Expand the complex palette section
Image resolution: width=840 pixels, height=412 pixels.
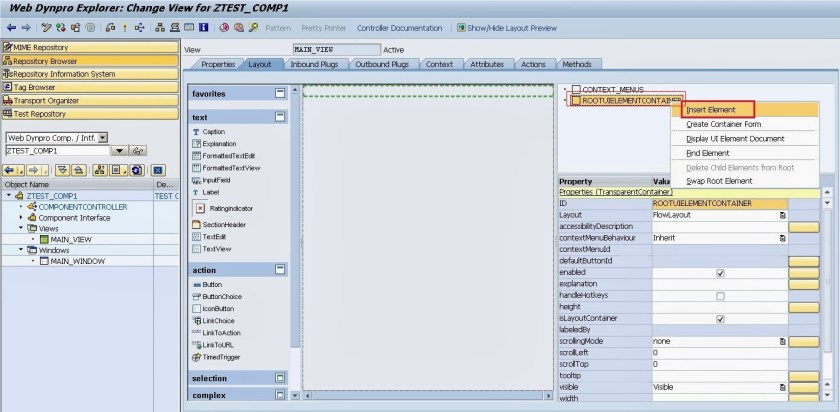(x=280, y=395)
